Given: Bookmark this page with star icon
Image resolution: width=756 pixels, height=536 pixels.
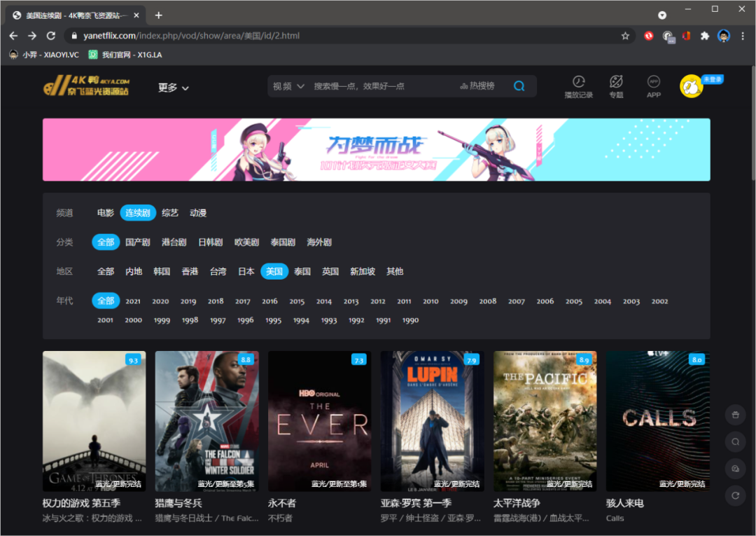Looking at the screenshot, I should (x=625, y=36).
